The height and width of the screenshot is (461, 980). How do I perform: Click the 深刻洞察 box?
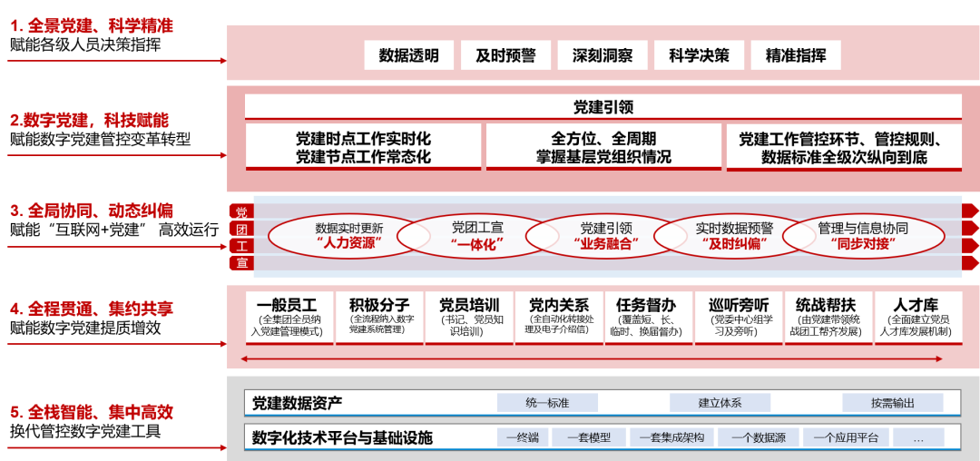point(603,55)
